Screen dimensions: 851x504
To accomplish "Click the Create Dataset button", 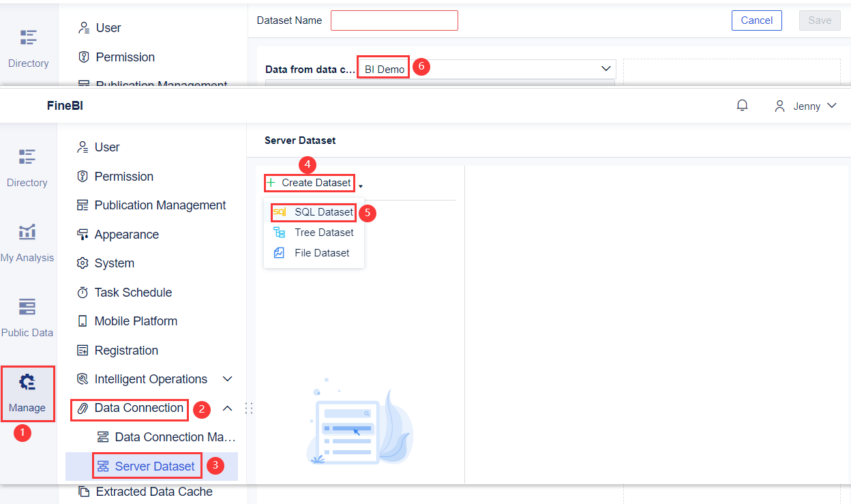I will coord(309,183).
